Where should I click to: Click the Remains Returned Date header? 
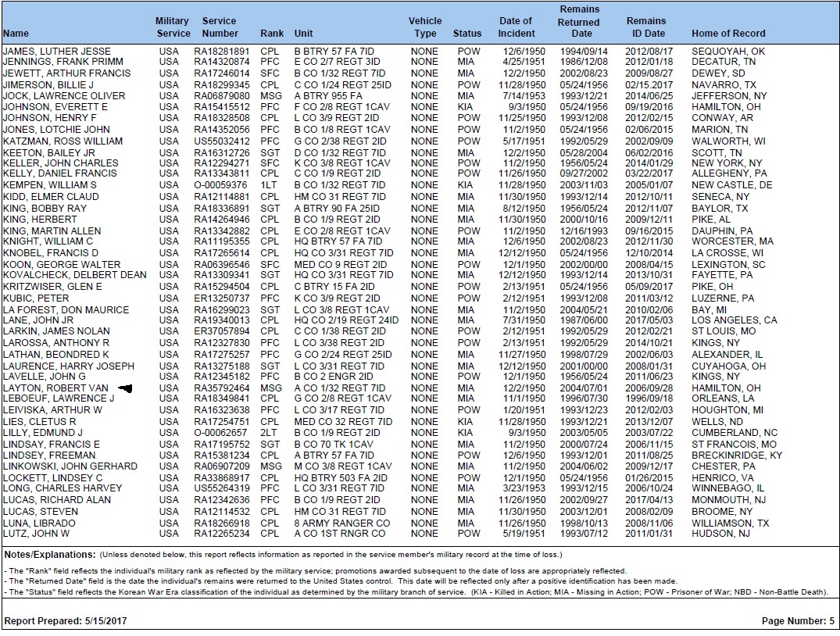[x=579, y=22]
